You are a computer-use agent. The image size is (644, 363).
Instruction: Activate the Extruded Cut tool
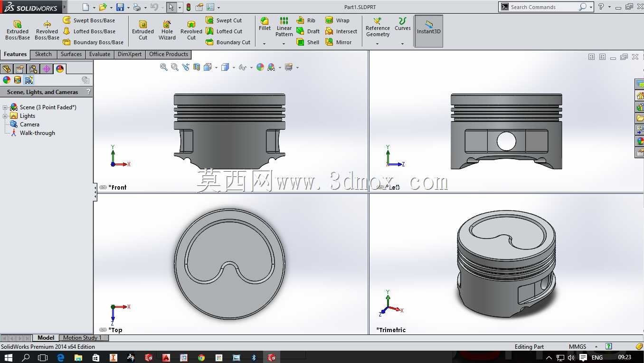point(143,30)
